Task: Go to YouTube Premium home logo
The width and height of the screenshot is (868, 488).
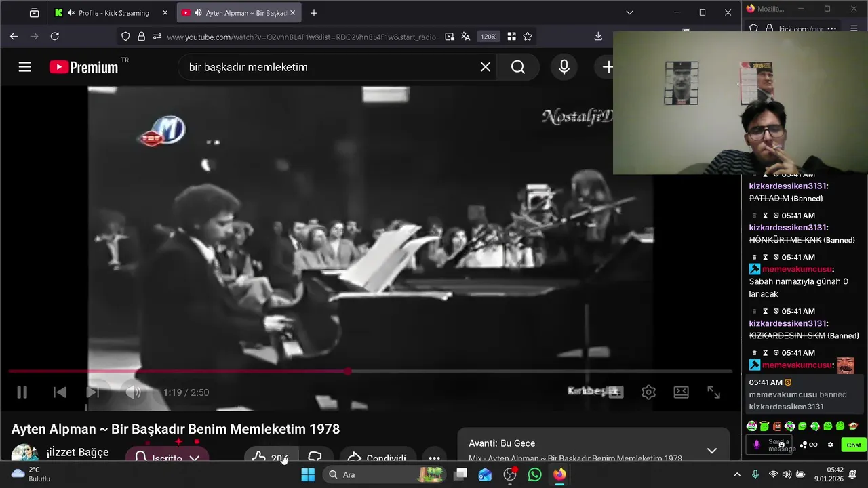Action: (x=84, y=67)
